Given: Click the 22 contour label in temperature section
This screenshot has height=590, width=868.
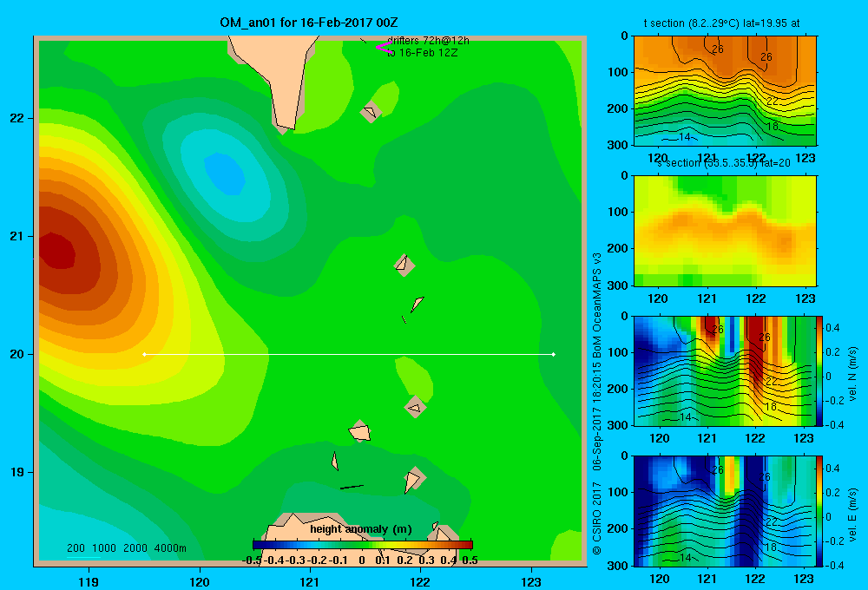Looking at the screenshot, I should [773, 101].
